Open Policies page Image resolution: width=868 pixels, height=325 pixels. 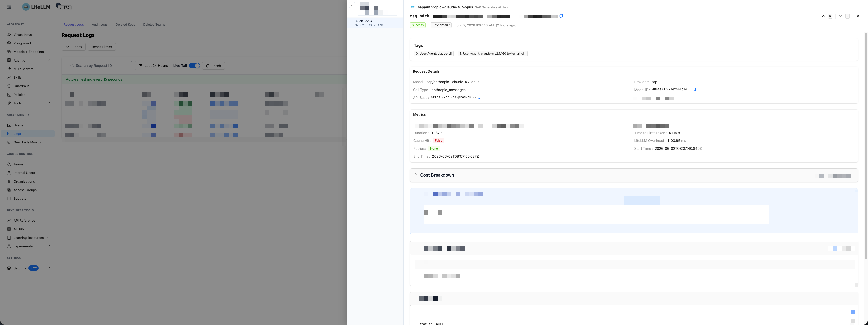pos(19,95)
